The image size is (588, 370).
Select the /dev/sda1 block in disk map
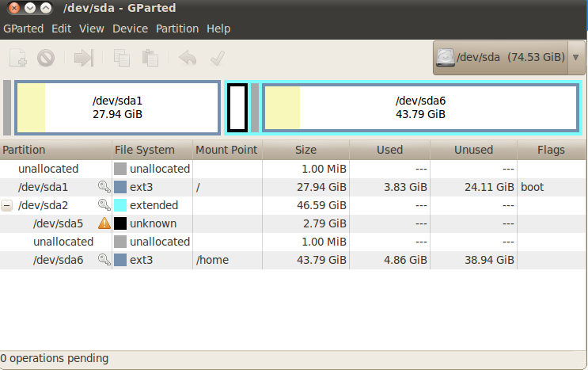point(117,108)
